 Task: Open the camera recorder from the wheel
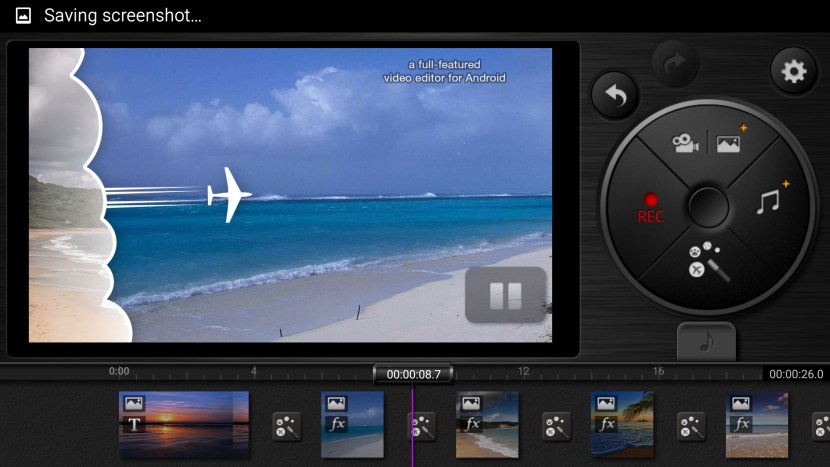685,143
